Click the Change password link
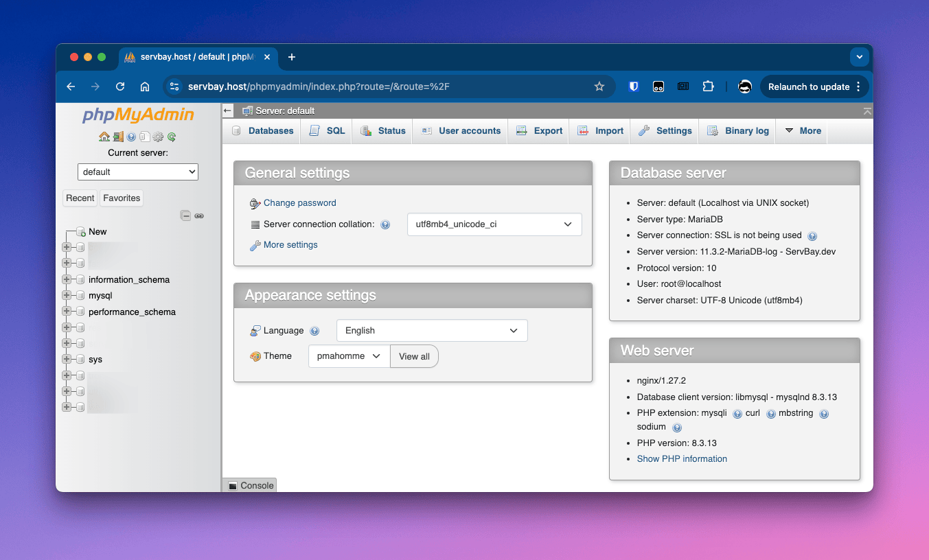The height and width of the screenshot is (560, 929). pyautogui.click(x=299, y=202)
